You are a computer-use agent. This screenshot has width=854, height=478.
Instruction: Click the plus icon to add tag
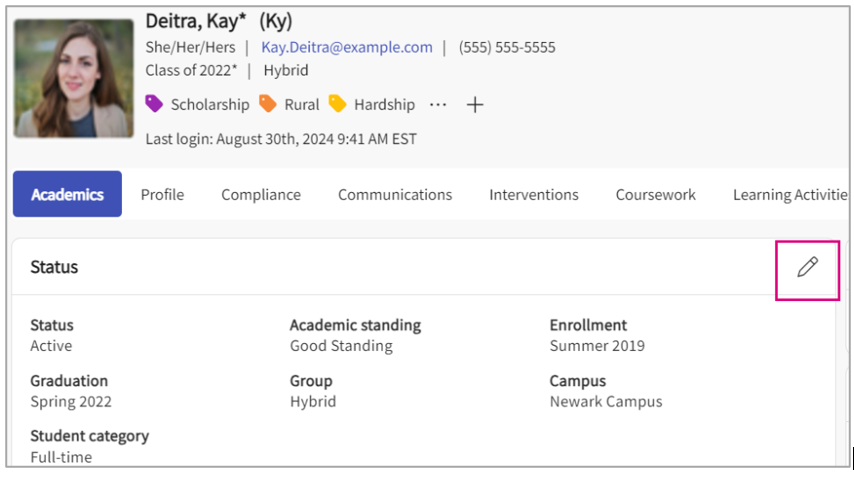[475, 105]
